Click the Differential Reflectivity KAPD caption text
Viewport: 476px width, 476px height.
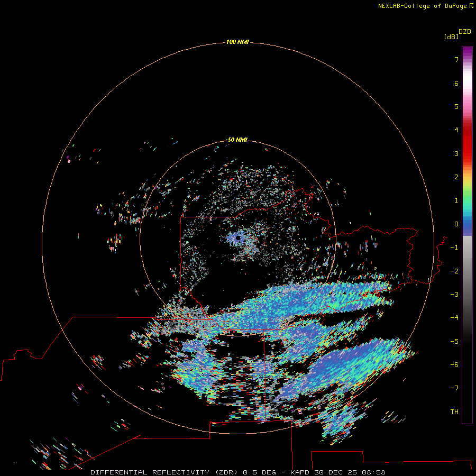coord(238,472)
